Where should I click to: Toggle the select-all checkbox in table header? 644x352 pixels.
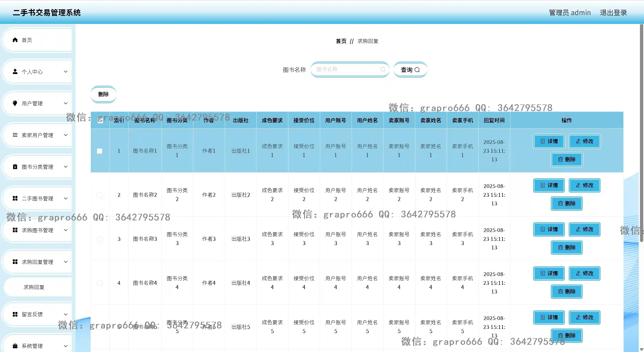[100, 120]
